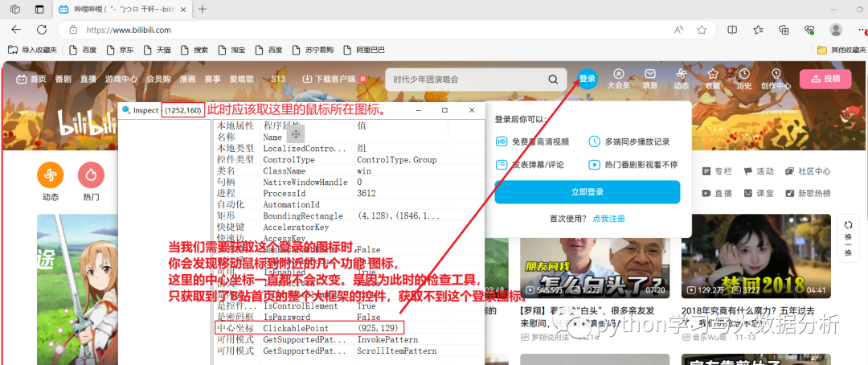This screenshot has height=365, width=868.
Task: Reload the page with refresh icon
Action: click(x=42, y=30)
